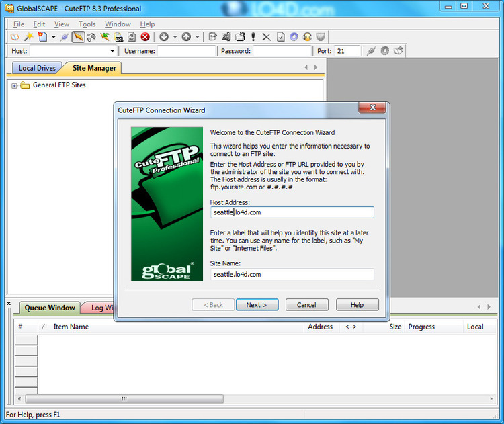The width and height of the screenshot is (504, 424).
Task: Open the Upload options dropdown arrow
Action: [x=198, y=37]
